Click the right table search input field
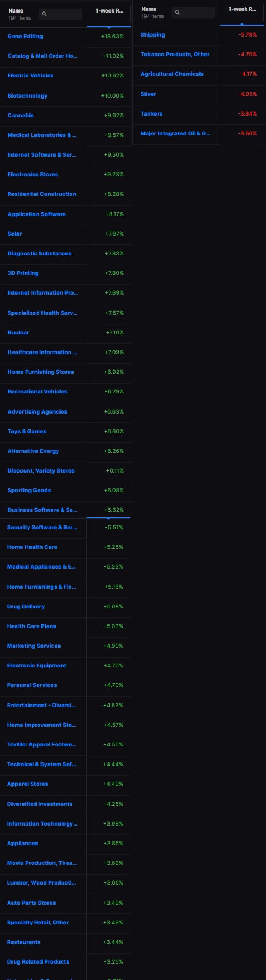This screenshot has width=266, height=980. [x=193, y=13]
